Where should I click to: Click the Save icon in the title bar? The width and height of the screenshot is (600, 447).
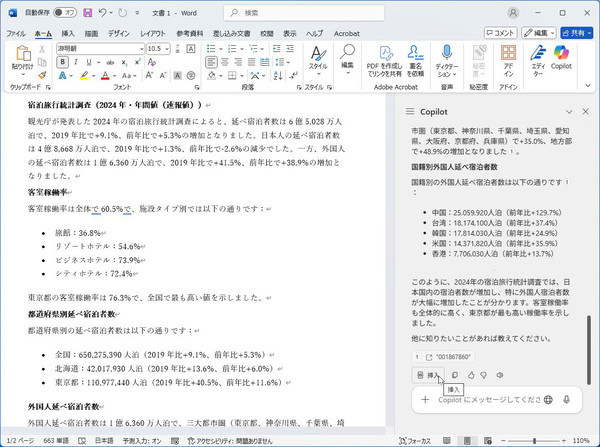pyautogui.click(x=90, y=13)
